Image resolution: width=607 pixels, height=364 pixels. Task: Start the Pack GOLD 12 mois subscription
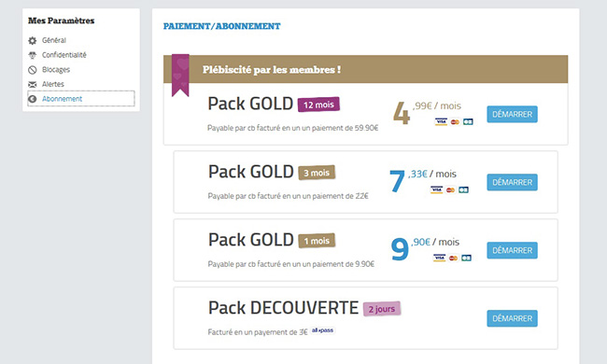[x=512, y=115]
